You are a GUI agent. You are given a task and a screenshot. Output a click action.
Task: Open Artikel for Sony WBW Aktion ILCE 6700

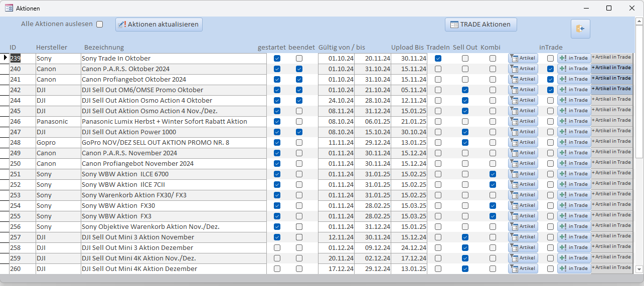(523, 174)
